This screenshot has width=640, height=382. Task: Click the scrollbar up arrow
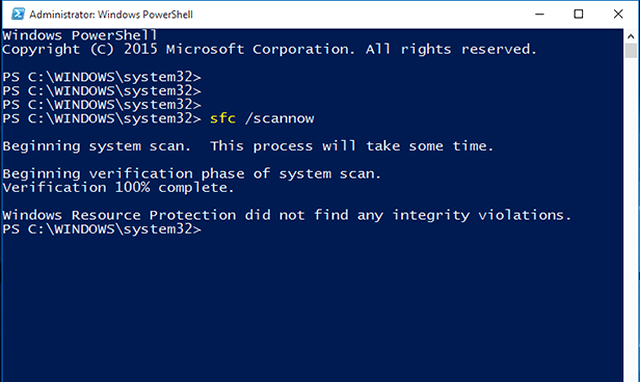631,36
